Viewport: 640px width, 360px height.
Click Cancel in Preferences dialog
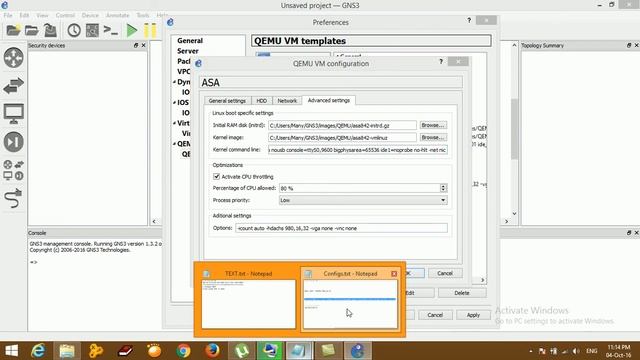435,315
